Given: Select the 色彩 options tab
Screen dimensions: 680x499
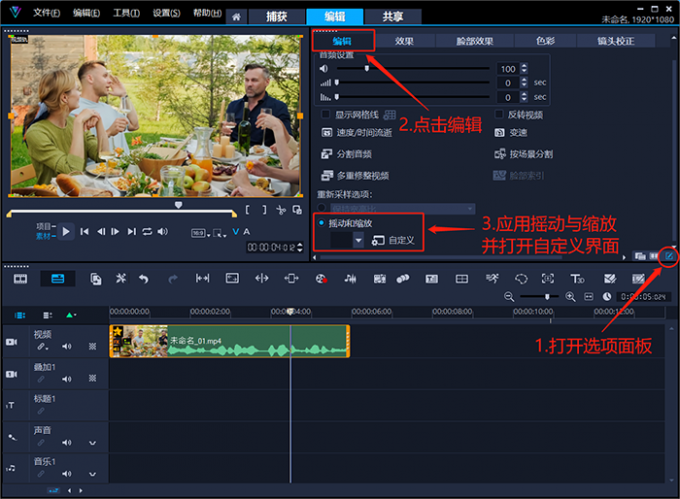Looking at the screenshot, I should pyautogui.click(x=546, y=41).
